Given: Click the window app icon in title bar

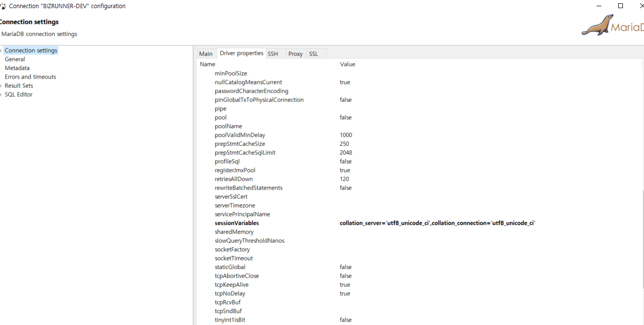Looking at the screenshot, I should pyautogui.click(x=2, y=6).
